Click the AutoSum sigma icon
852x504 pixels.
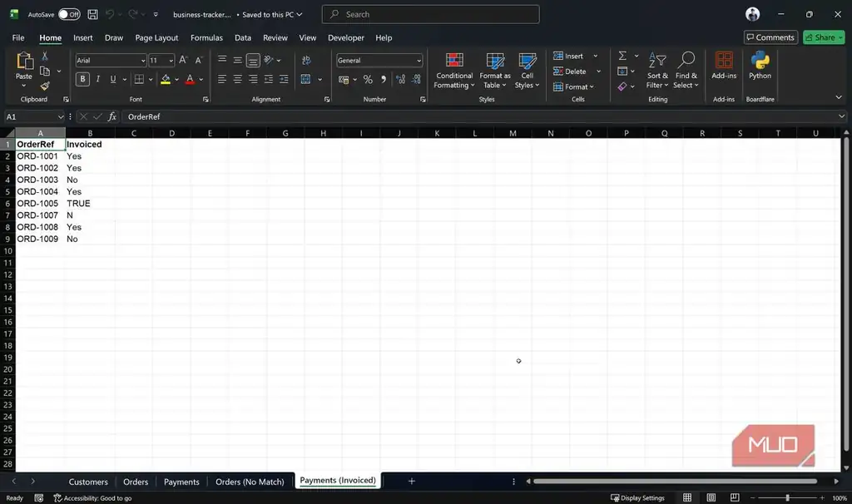[x=622, y=56]
